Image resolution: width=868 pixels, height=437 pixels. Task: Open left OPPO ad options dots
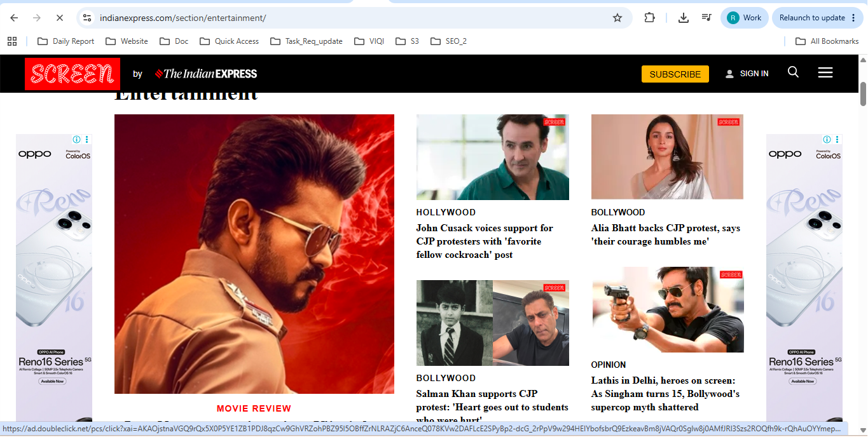pyautogui.click(x=87, y=139)
